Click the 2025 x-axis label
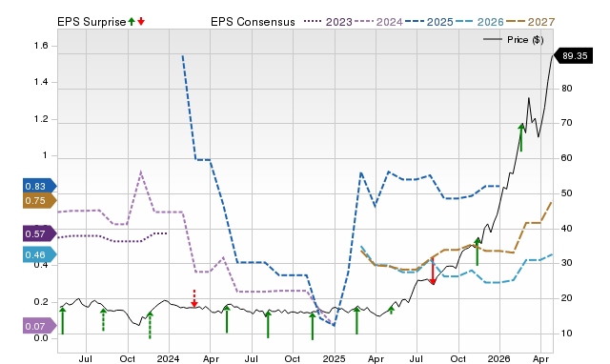This screenshot has height=364, width=610. click(334, 358)
